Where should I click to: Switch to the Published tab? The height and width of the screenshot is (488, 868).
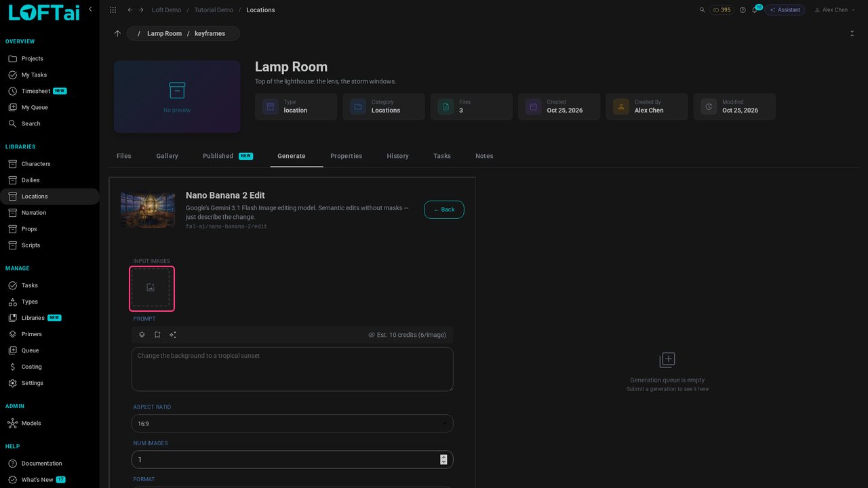(x=228, y=156)
